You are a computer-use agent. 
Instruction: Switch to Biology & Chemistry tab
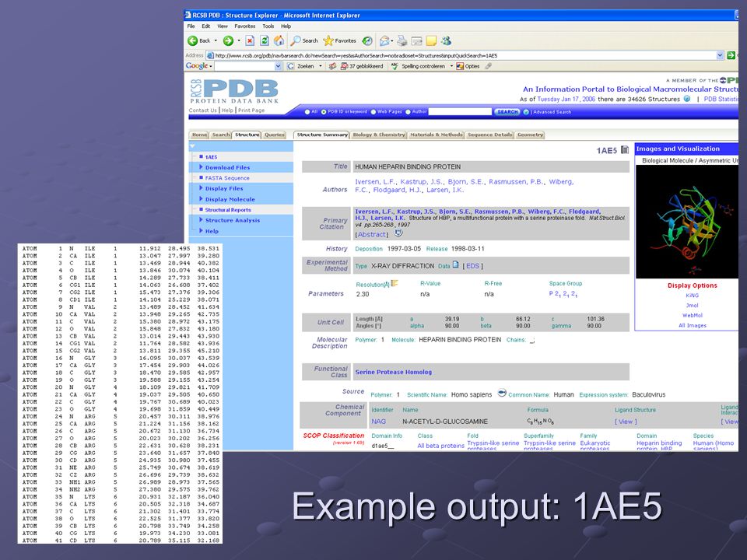(379, 135)
